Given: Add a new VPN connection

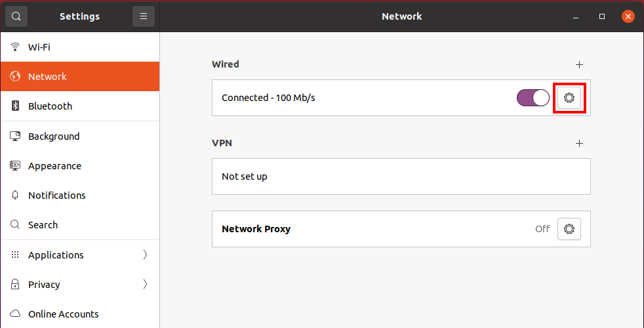Looking at the screenshot, I should tap(579, 143).
